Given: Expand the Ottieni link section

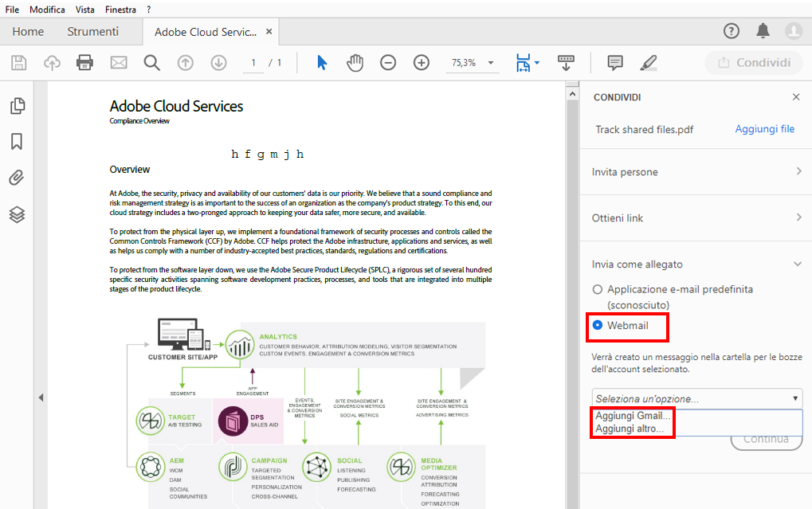Looking at the screenshot, I should coord(695,217).
